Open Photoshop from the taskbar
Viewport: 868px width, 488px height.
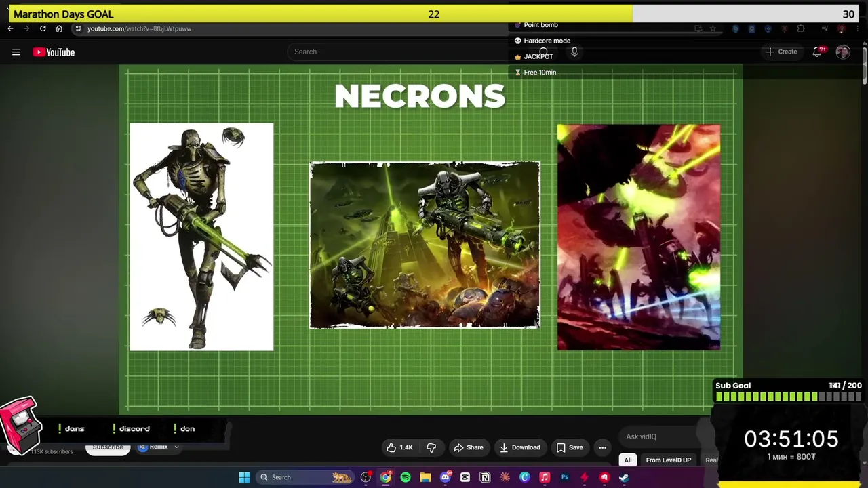[564, 477]
